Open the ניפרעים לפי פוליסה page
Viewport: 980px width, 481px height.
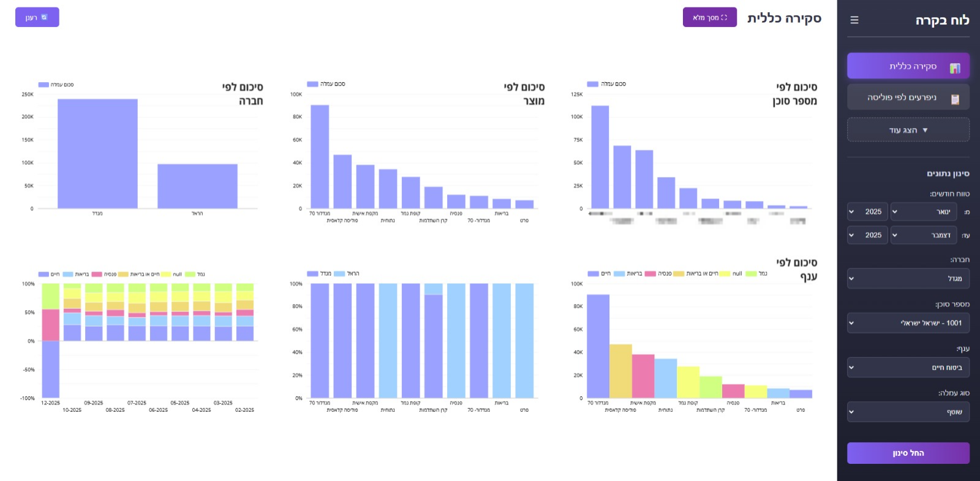[908, 97]
